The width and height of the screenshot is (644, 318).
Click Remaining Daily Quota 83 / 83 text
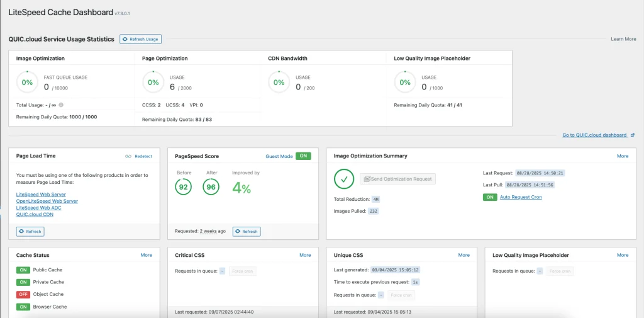coord(177,120)
